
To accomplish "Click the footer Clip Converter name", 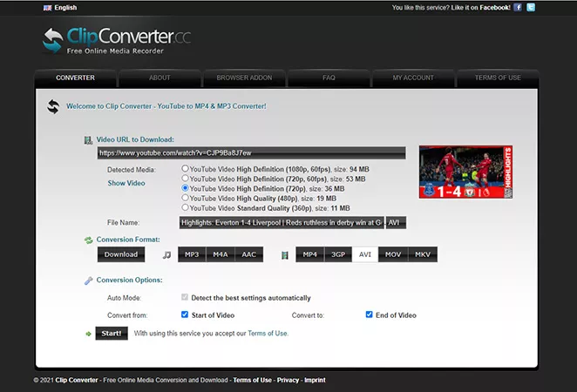I will click(x=77, y=380).
